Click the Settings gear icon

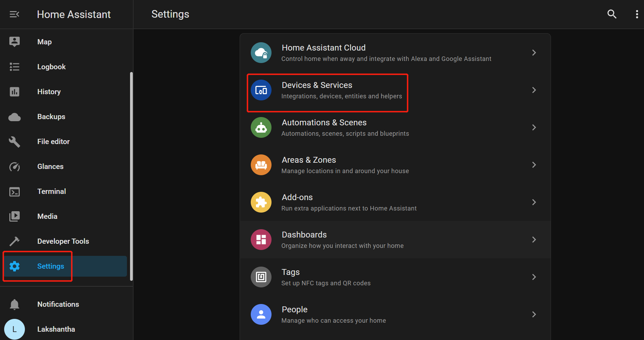(x=15, y=266)
